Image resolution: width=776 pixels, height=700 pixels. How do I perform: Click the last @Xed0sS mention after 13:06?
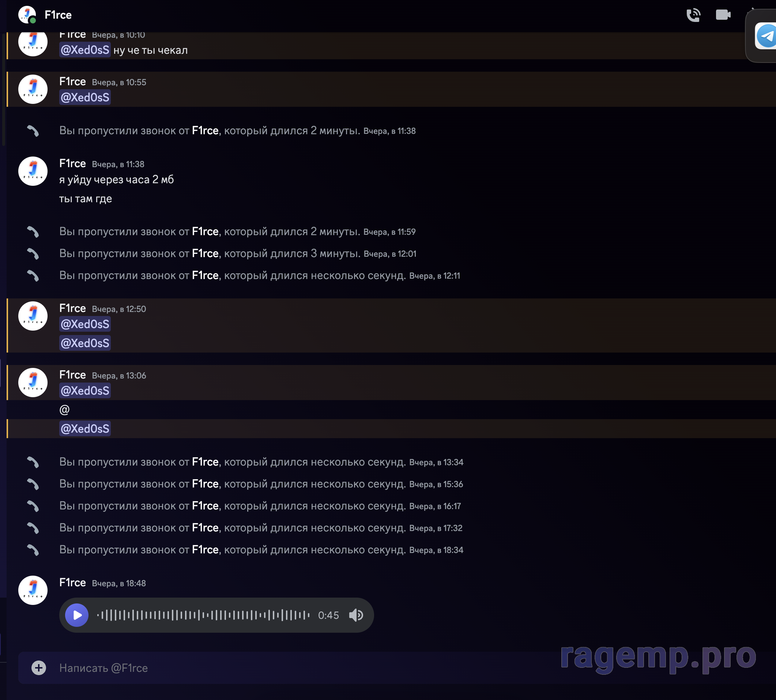coord(85,429)
